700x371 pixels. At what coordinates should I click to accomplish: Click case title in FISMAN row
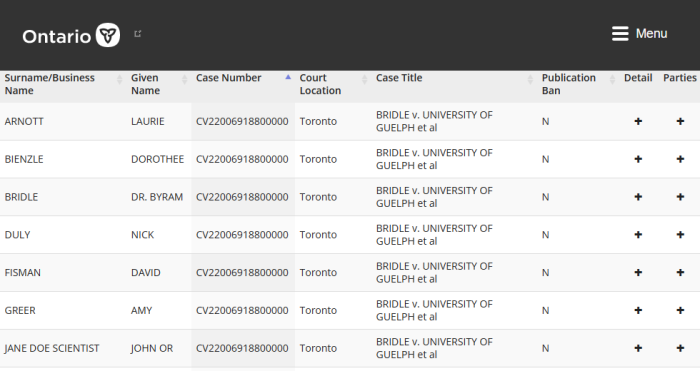coord(434,272)
